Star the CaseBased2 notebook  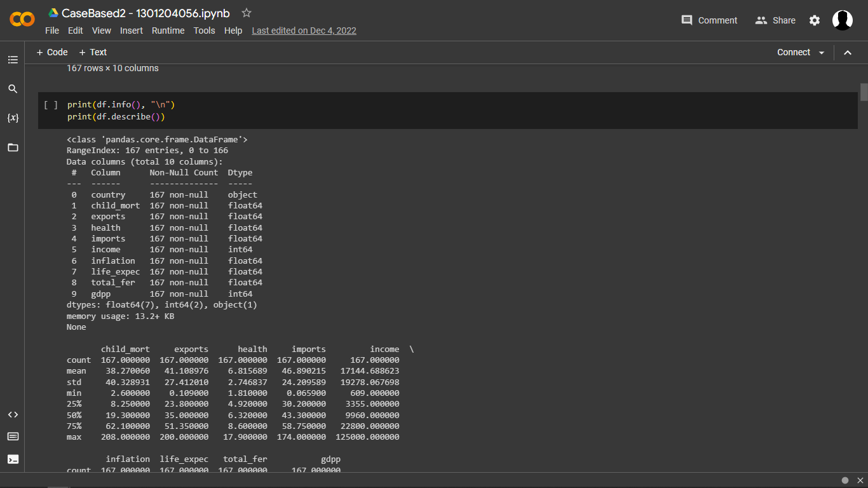[247, 13]
